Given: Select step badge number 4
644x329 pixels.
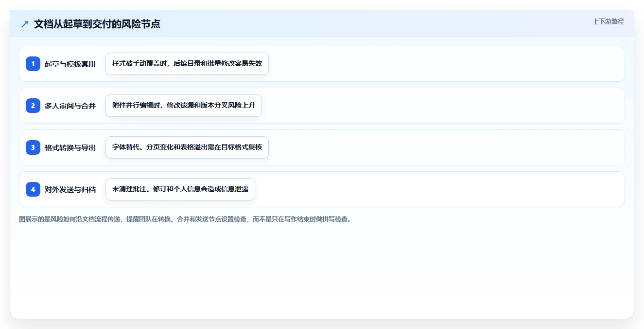Looking at the screenshot, I should pyautogui.click(x=33, y=189).
